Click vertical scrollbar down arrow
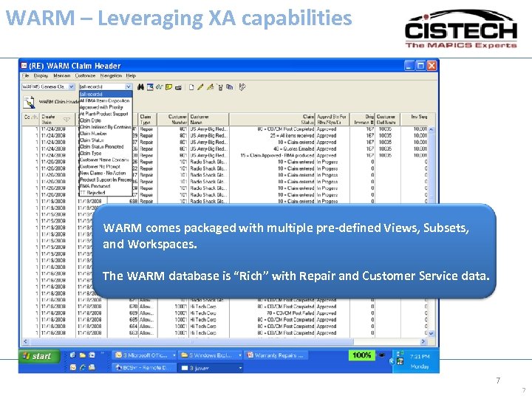Viewport: 532px width, 399px height. pyautogui.click(x=432, y=333)
